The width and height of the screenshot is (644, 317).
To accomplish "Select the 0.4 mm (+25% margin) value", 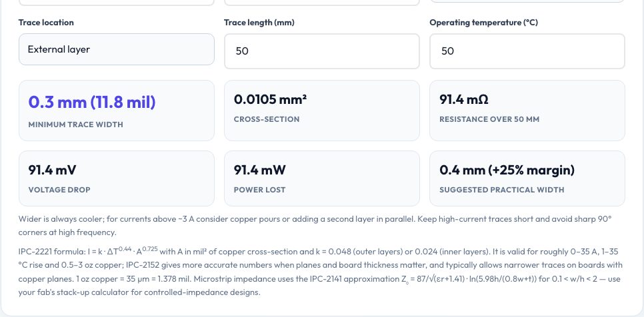I will pos(507,170).
